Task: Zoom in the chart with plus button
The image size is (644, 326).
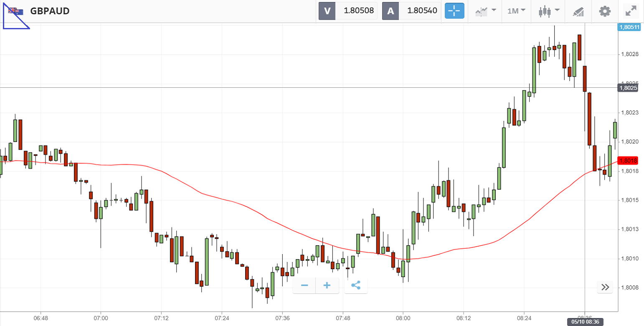Action: coord(327,285)
